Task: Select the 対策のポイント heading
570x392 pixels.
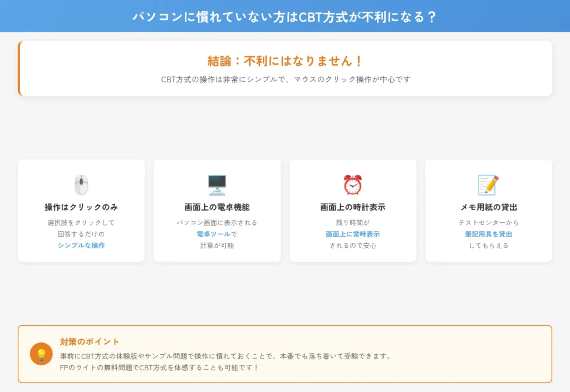Action: point(91,342)
